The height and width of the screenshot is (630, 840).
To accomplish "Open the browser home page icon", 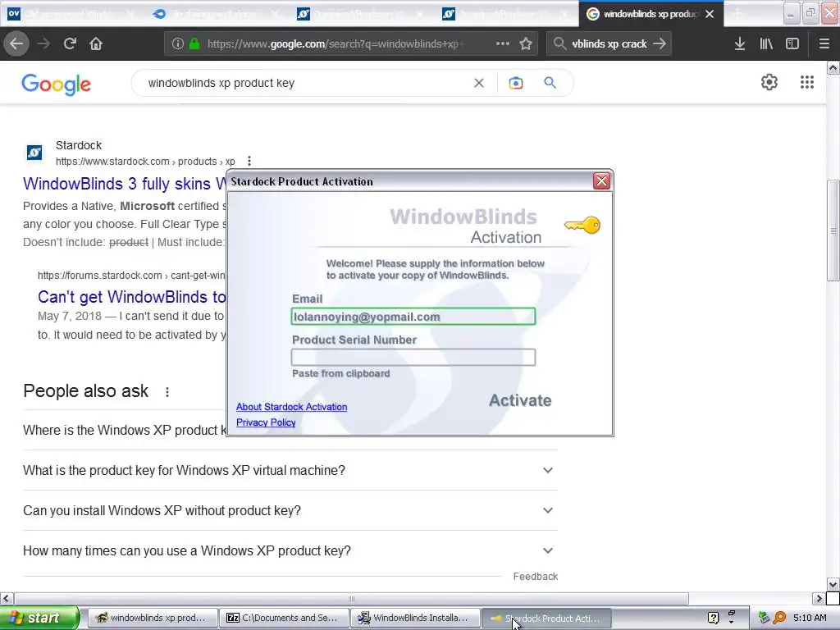I will pyautogui.click(x=96, y=44).
